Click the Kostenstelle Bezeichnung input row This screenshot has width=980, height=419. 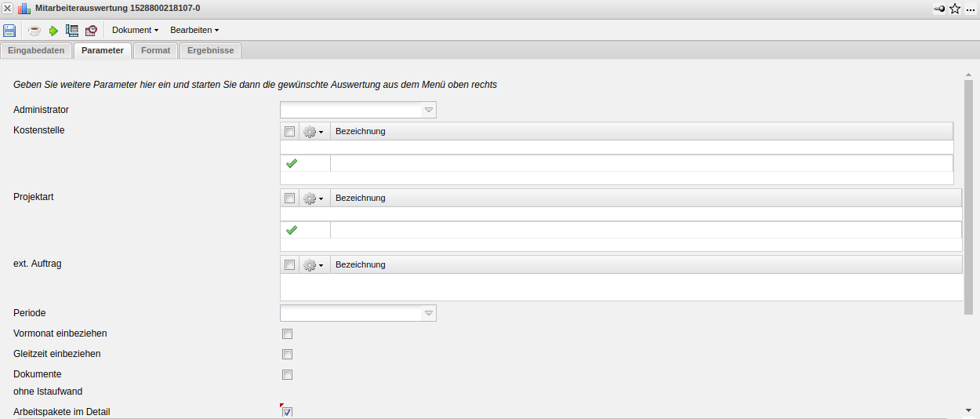coord(641,164)
